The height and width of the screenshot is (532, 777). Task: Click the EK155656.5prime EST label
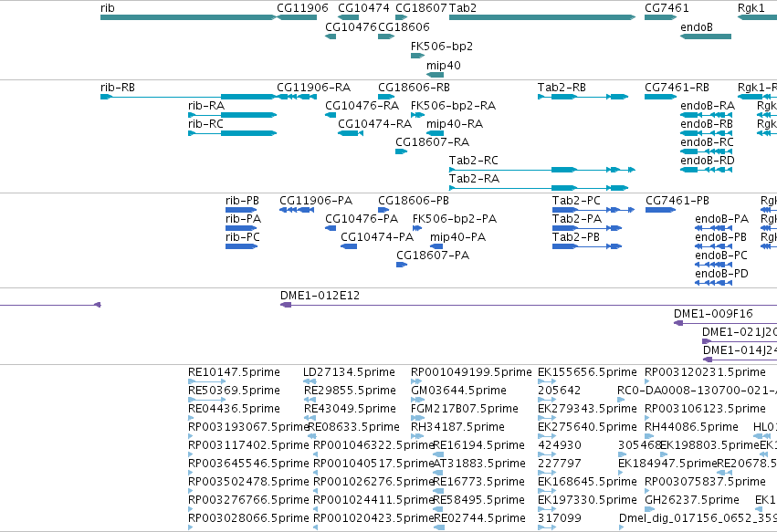click(x=587, y=372)
